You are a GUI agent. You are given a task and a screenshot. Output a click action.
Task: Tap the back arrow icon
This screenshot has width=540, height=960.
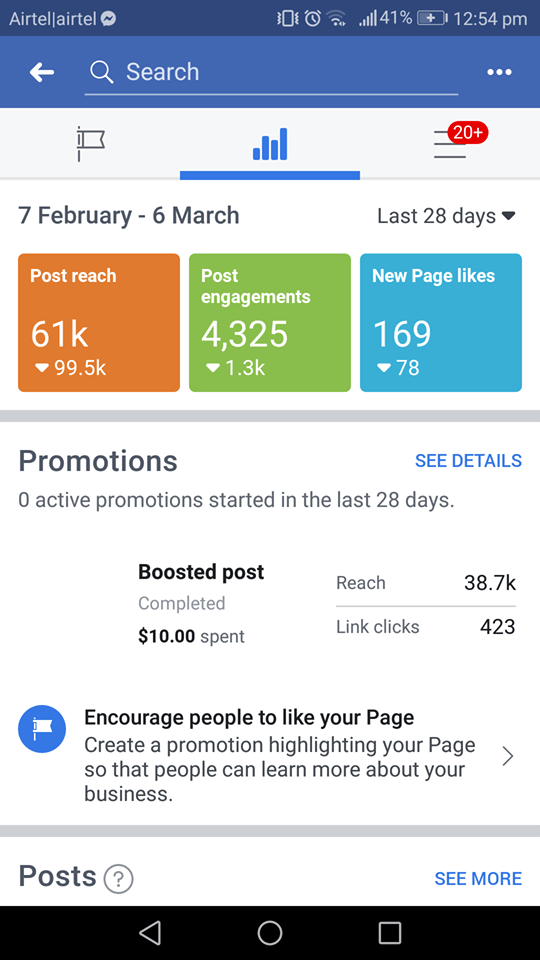(x=42, y=72)
